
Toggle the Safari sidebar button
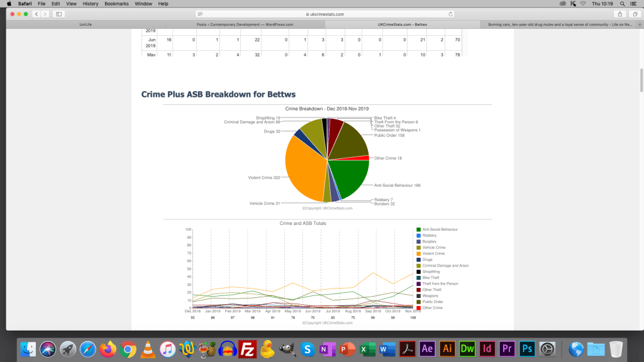coord(59,14)
